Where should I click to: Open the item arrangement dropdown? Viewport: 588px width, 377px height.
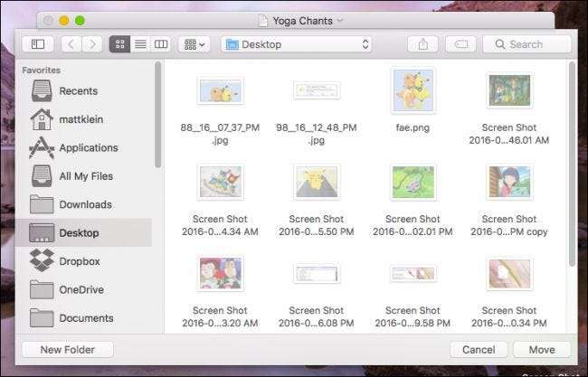point(194,43)
